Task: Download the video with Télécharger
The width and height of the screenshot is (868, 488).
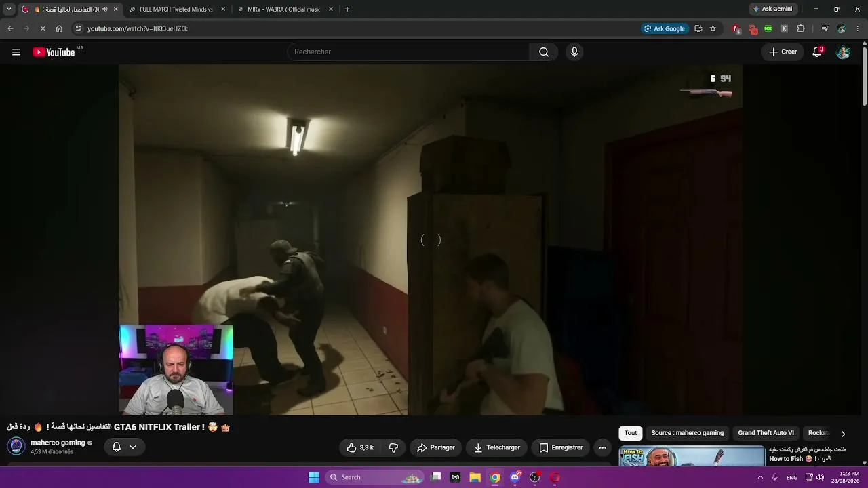Action: (497, 447)
